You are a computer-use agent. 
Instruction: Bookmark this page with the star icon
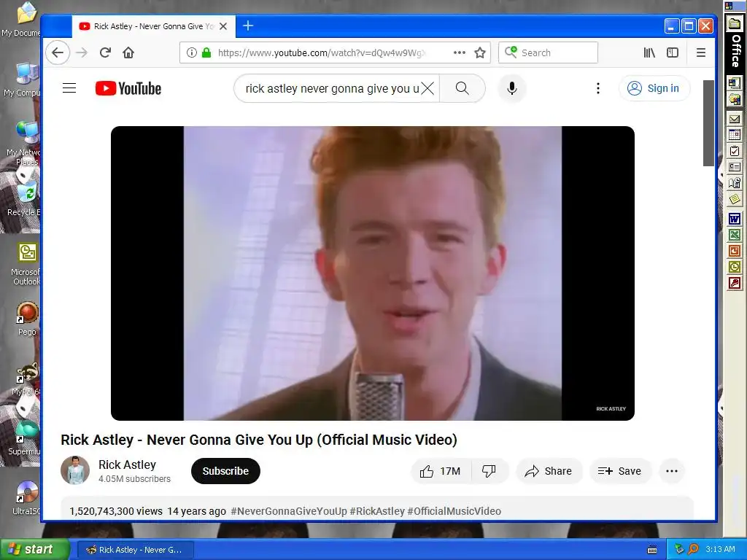tap(480, 52)
